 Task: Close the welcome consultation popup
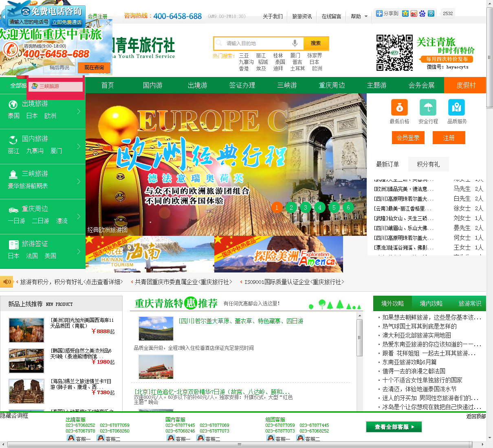click(108, 23)
